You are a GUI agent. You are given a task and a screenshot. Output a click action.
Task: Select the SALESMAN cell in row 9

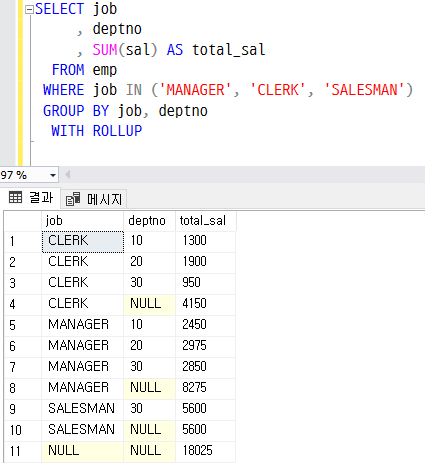click(82, 409)
